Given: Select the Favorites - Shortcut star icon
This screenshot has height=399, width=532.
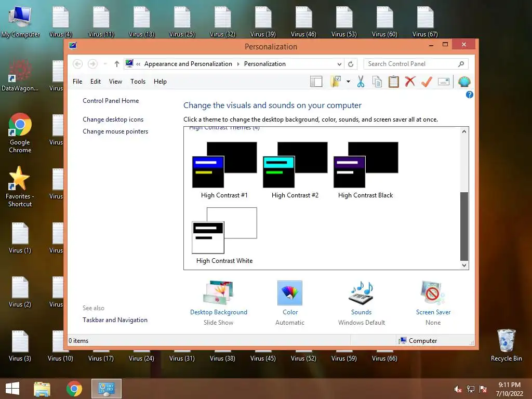Looking at the screenshot, I should click(20, 187).
